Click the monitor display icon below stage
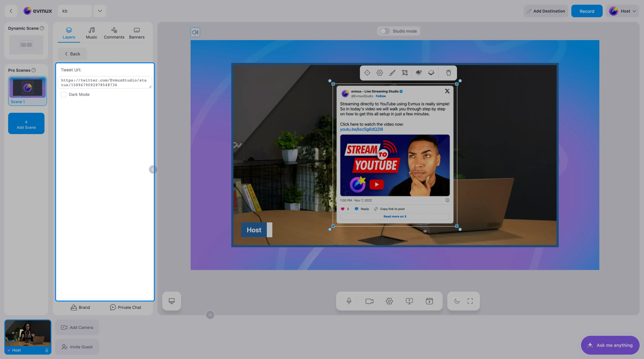 (171, 301)
